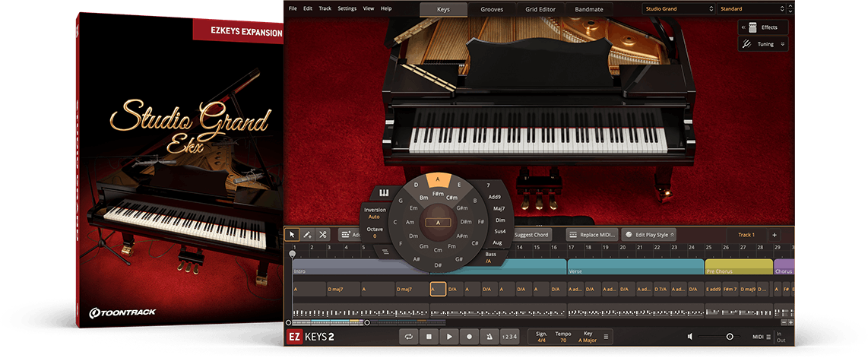Expand the Edit Play Style panel
This screenshot has height=358, width=868.
pyautogui.click(x=673, y=235)
